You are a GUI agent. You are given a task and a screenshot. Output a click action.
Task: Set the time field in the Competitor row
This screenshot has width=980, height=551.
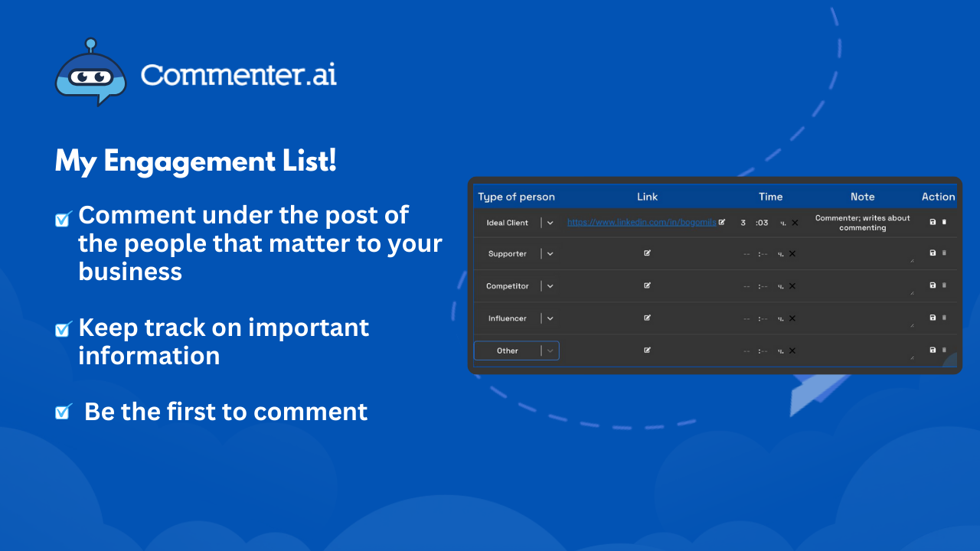pos(764,286)
